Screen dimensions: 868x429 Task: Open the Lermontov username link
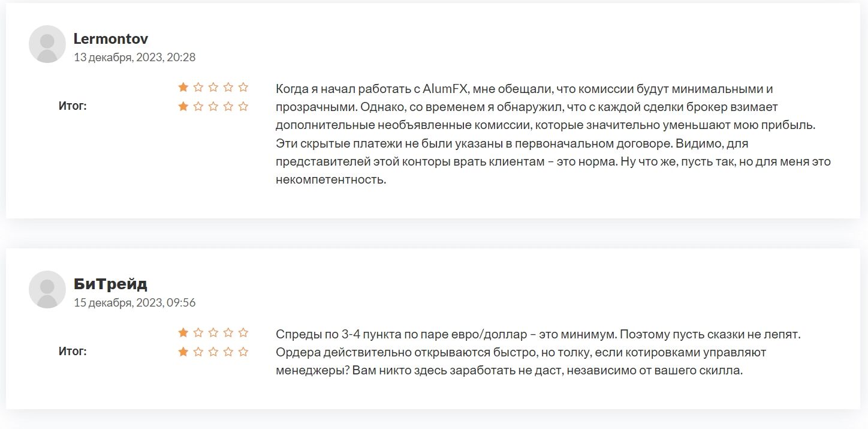pos(111,39)
